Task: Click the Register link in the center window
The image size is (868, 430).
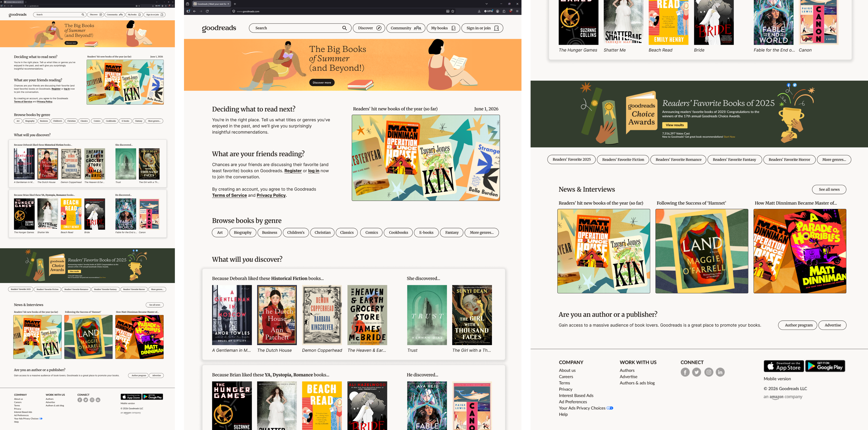Action: tap(293, 171)
